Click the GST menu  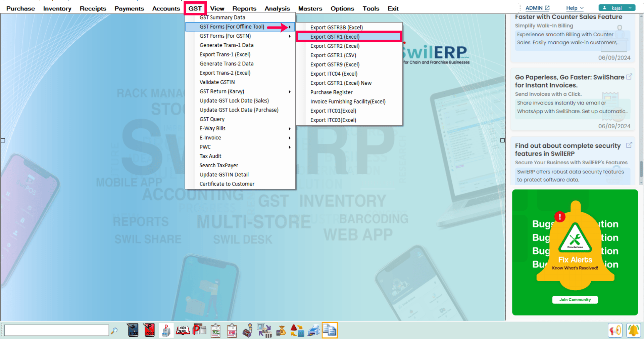pos(195,8)
